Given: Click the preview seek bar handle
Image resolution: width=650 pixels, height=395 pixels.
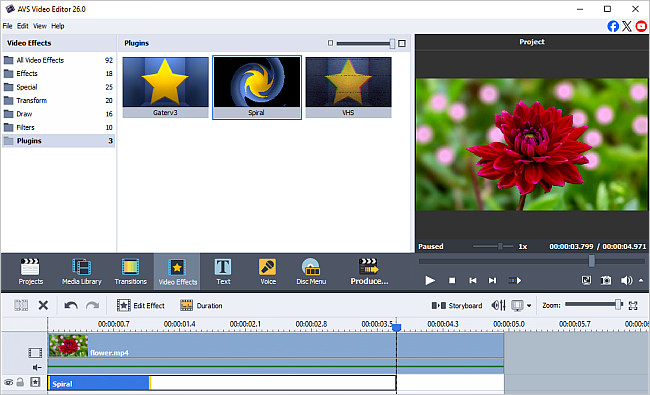Looking at the screenshot, I should [592, 261].
